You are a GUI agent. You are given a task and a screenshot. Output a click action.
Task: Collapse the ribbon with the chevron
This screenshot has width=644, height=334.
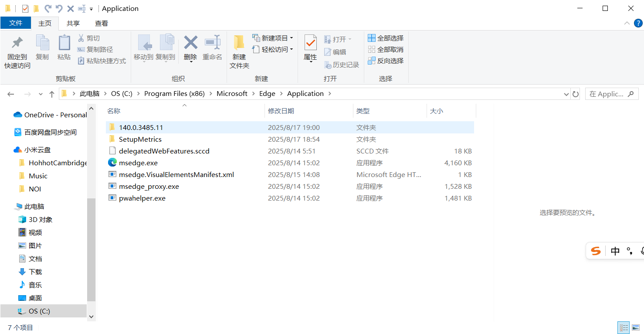pos(627,23)
